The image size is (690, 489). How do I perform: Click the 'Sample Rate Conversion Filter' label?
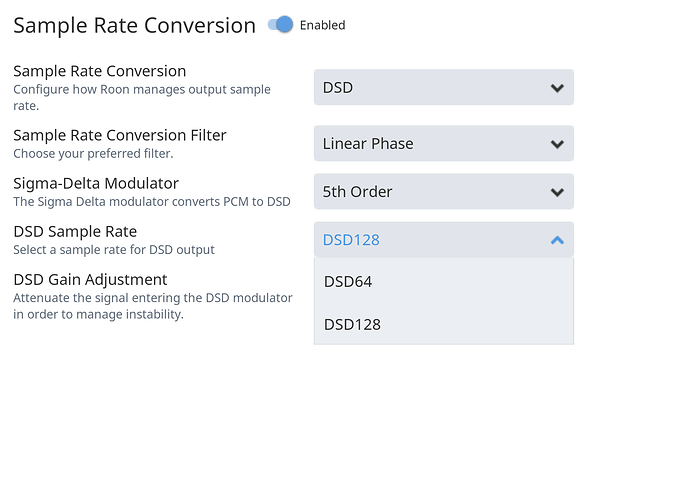120,135
